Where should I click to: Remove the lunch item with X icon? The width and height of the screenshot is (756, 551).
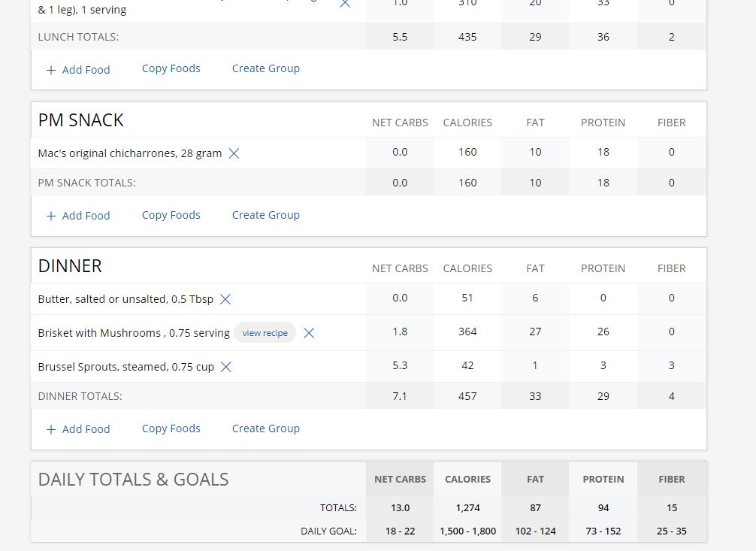pyautogui.click(x=345, y=4)
